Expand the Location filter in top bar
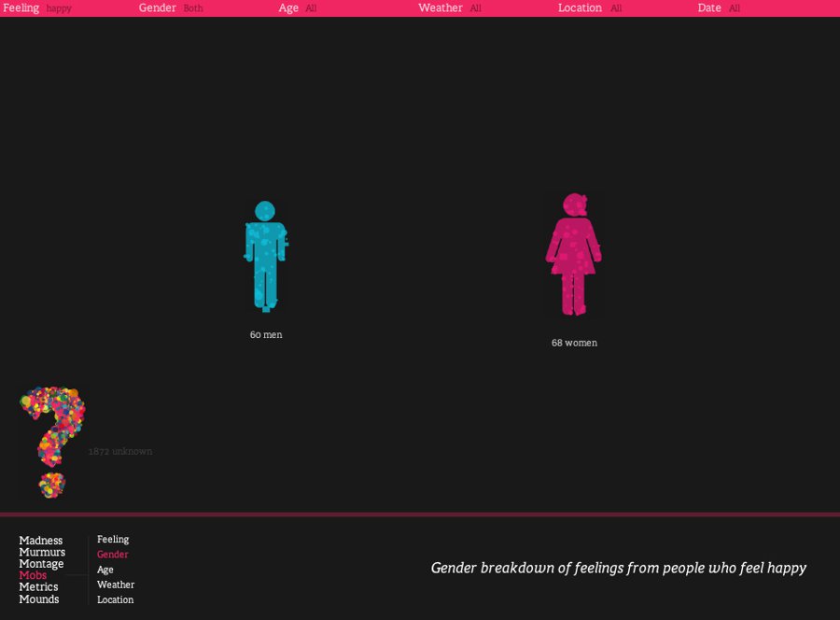840x620 pixels. (x=589, y=8)
